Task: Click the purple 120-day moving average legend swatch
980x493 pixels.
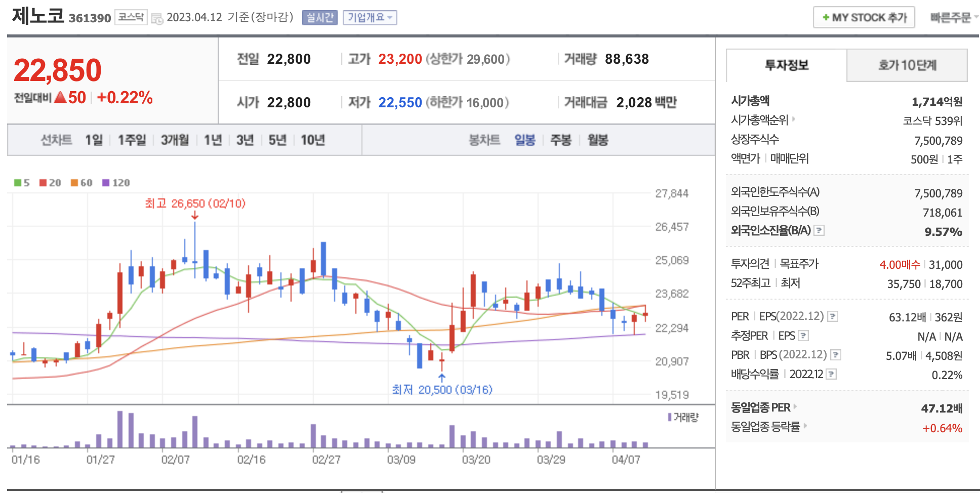Action: [x=106, y=183]
